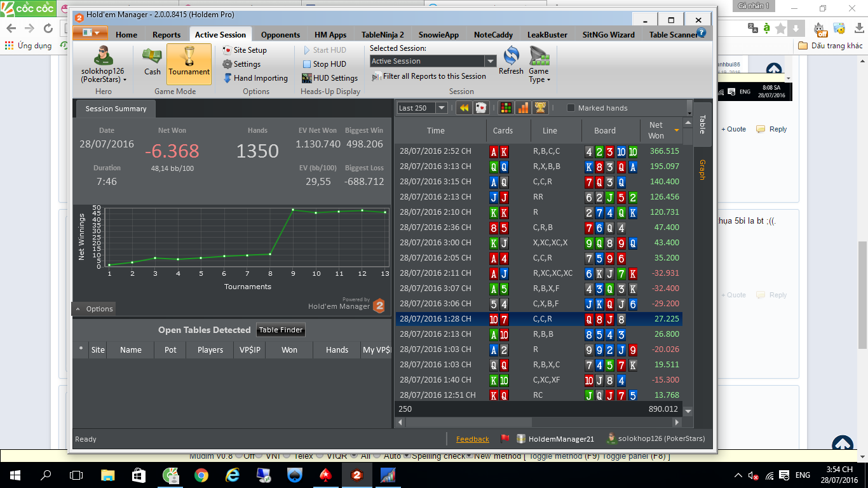Open the LeakBuster tab
Viewport: 868px width, 488px height.
pos(547,35)
